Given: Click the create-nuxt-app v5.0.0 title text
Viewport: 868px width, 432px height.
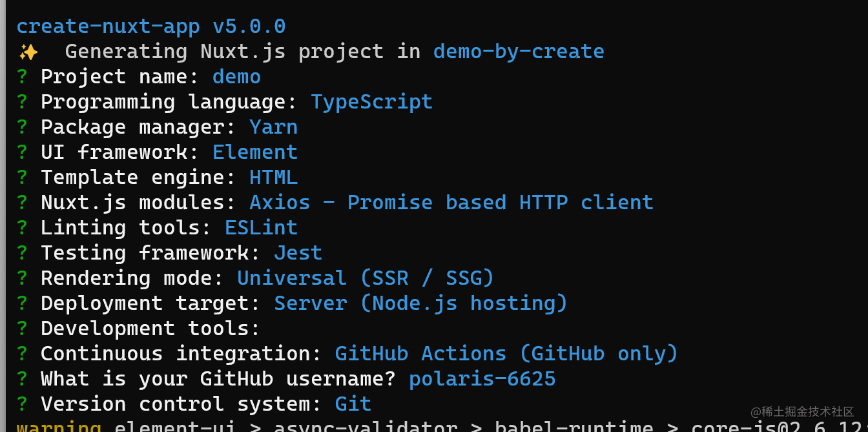Looking at the screenshot, I should pos(151,26).
